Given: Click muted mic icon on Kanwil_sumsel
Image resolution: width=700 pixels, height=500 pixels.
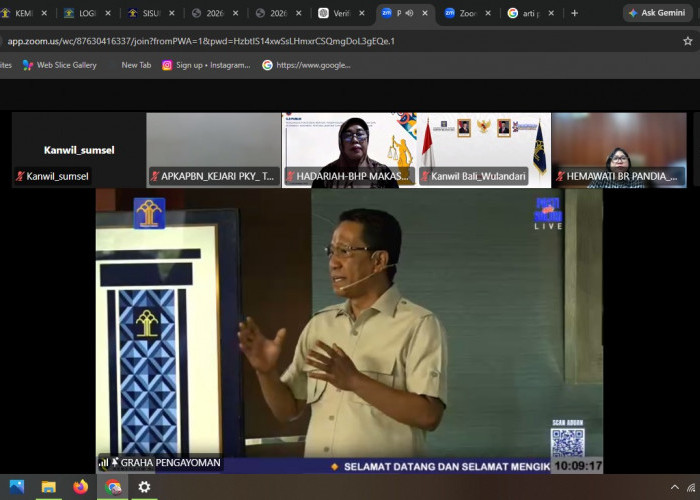Looking at the screenshot, I should pos(20,176).
